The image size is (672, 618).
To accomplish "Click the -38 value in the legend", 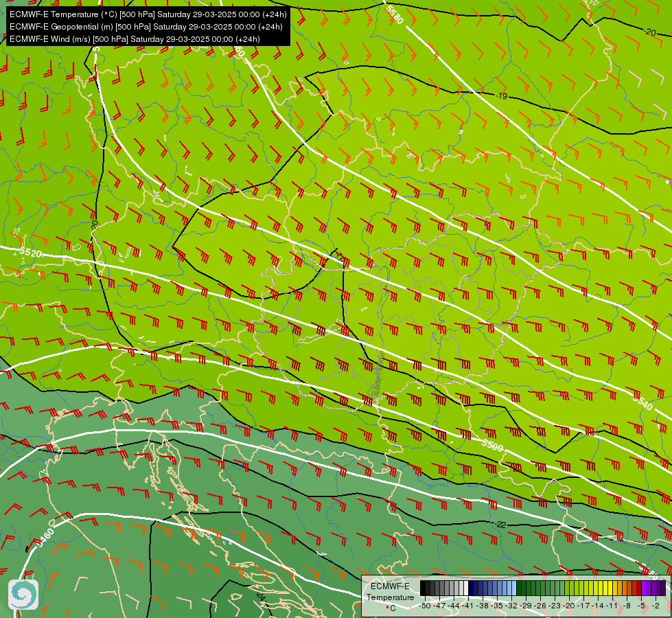I will pyautogui.click(x=482, y=606).
